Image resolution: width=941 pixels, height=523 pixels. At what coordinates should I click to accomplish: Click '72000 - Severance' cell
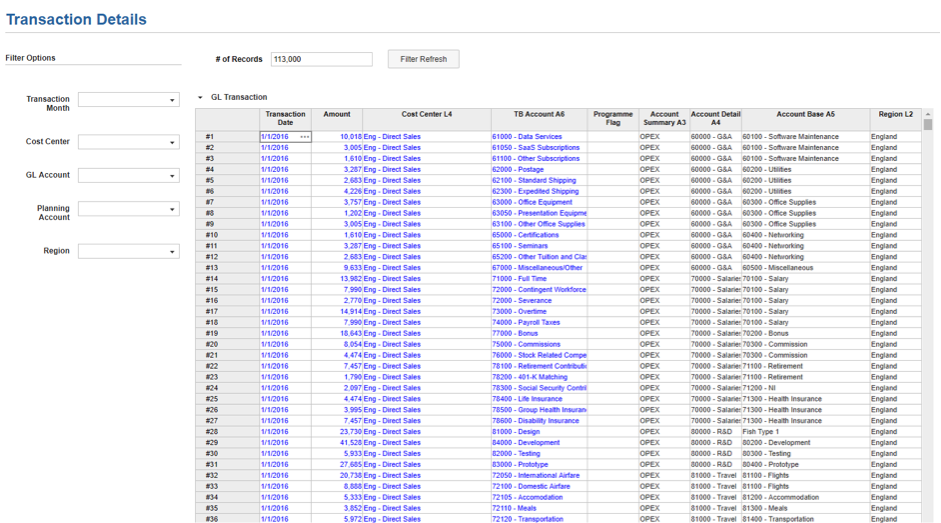point(539,301)
